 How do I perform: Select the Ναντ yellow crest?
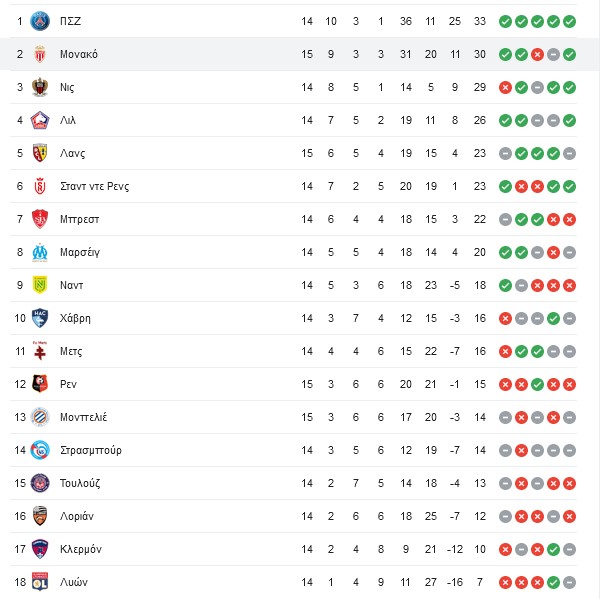point(40,285)
